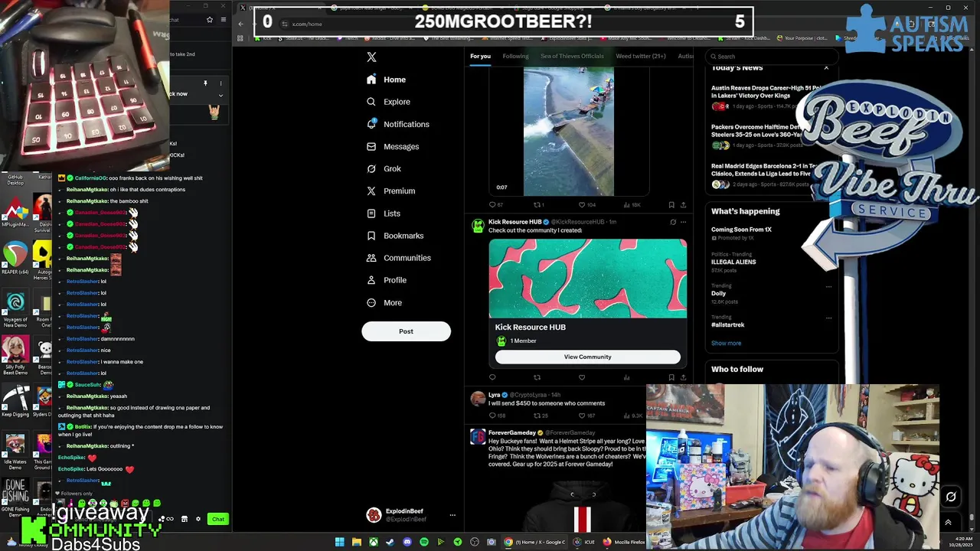Reply to the Kick Resource HUB post
The image size is (980, 551).
click(x=492, y=377)
